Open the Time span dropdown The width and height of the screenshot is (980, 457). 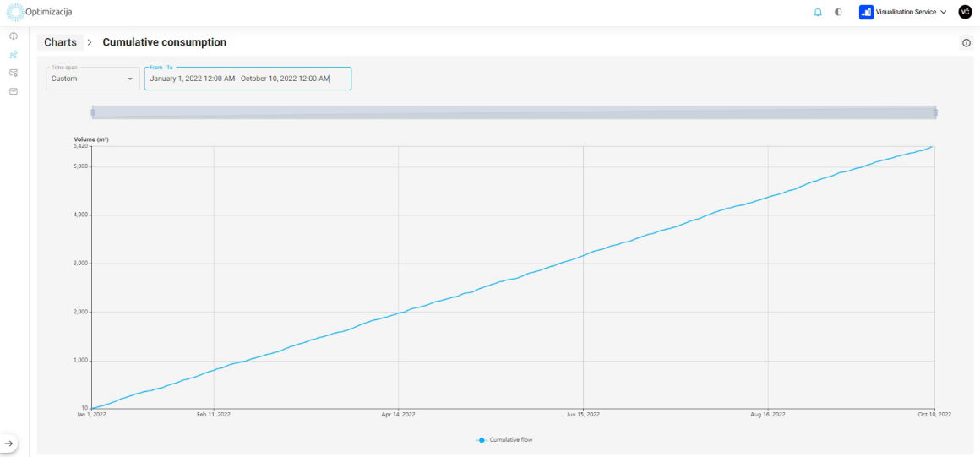point(93,79)
